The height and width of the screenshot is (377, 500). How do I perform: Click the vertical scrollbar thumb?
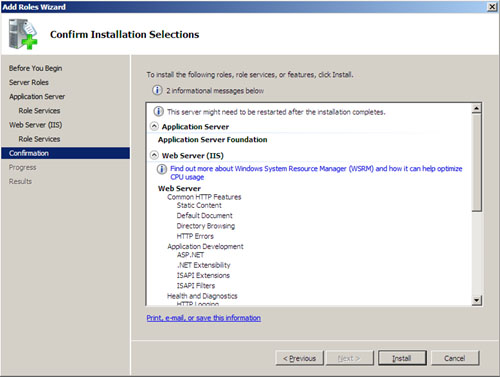pyautogui.click(x=477, y=163)
